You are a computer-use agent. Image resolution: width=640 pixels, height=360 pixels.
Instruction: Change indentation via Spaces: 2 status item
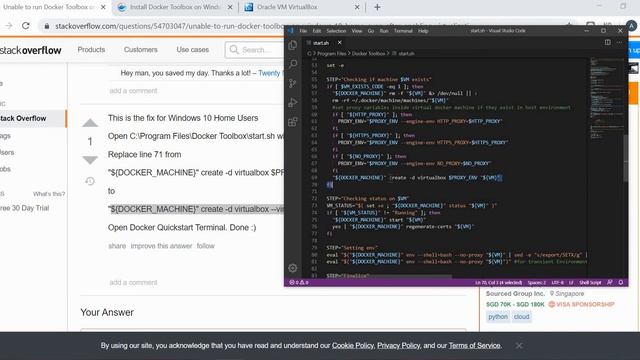pos(536,282)
